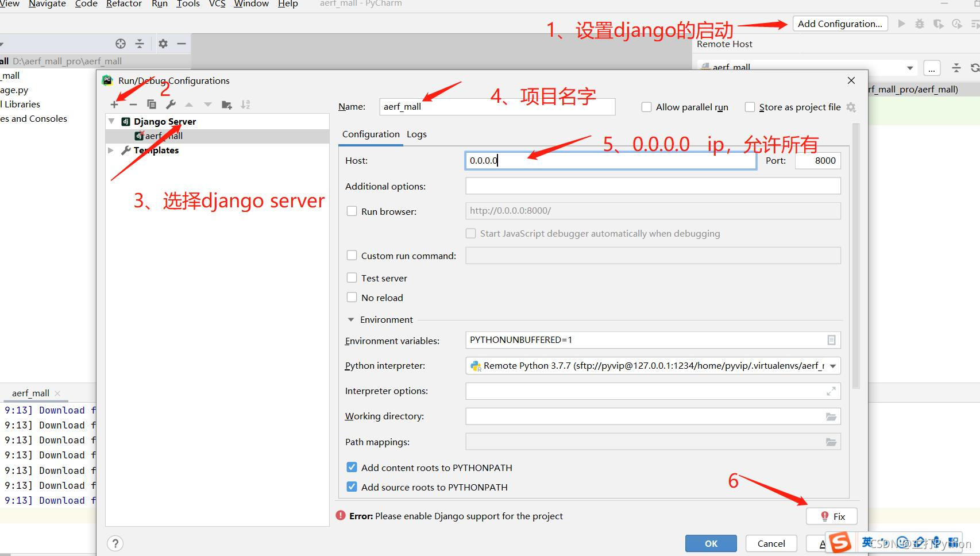This screenshot has height=556, width=980.
Task: Uncheck Add content roots to PYTHONPATH
Action: pyautogui.click(x=352, y=467)
